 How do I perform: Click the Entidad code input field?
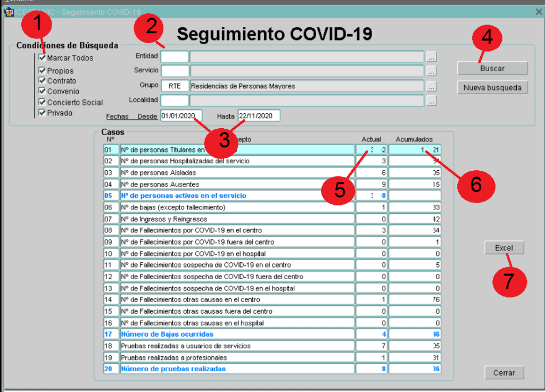click(x=175, y=56)
